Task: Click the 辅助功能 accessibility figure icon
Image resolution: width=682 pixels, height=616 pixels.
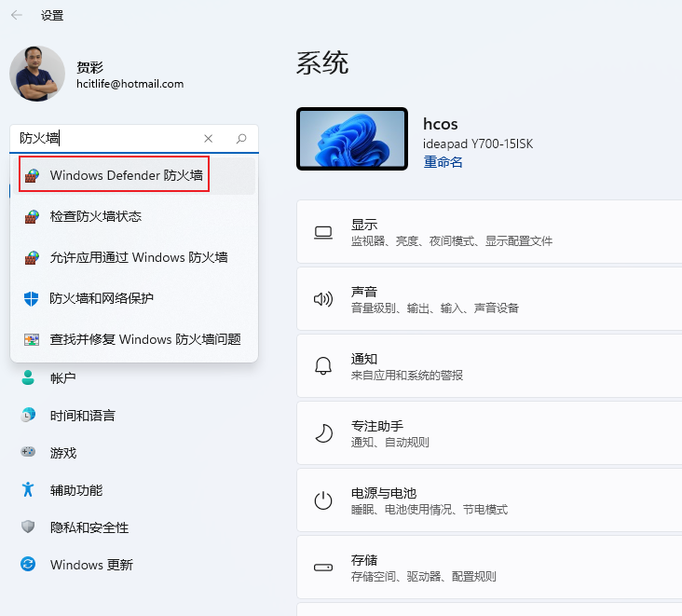Action: (x=28, y=489)
